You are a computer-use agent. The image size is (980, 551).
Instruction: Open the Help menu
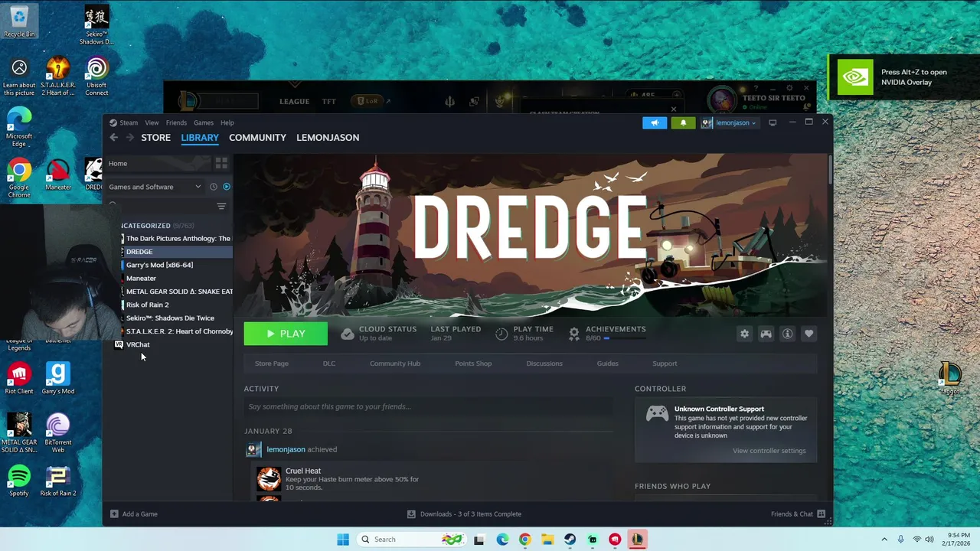[227, 122]
